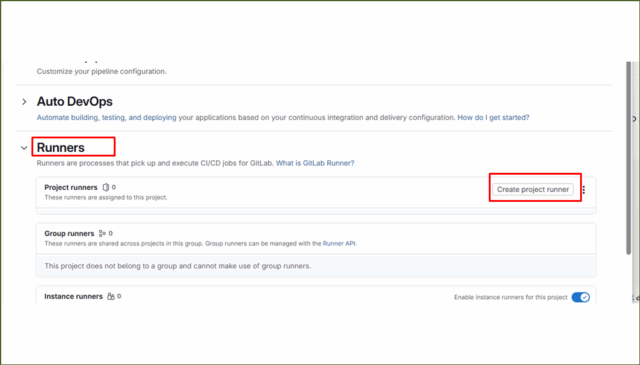The width and height of the screenshot is (640, 365).
Task: Click 'Enable instance runners for this project' label
Action: [511, 297]
